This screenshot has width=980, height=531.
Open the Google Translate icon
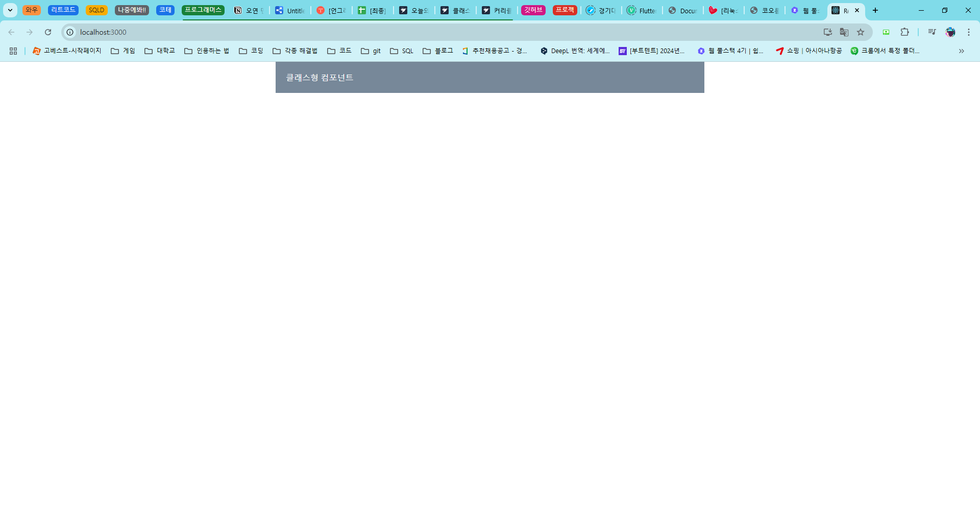click(844, 32)
